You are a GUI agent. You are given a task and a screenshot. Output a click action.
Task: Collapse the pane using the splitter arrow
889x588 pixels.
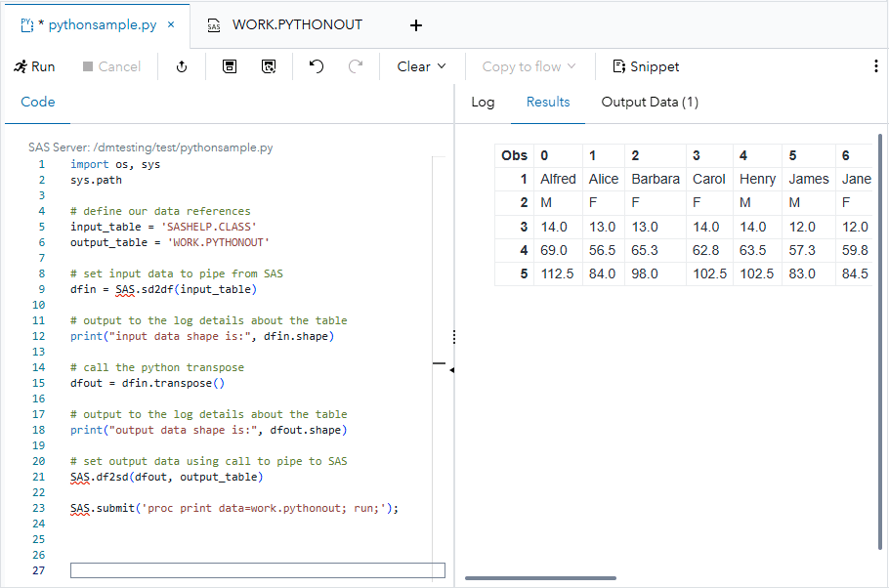(x=451, y=370)
